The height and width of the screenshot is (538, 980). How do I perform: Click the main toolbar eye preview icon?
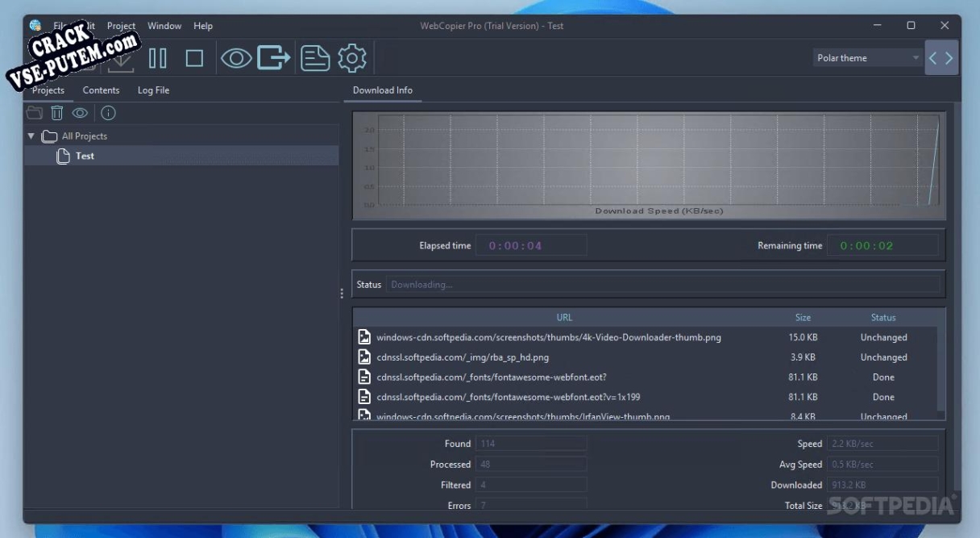point(236,58)
